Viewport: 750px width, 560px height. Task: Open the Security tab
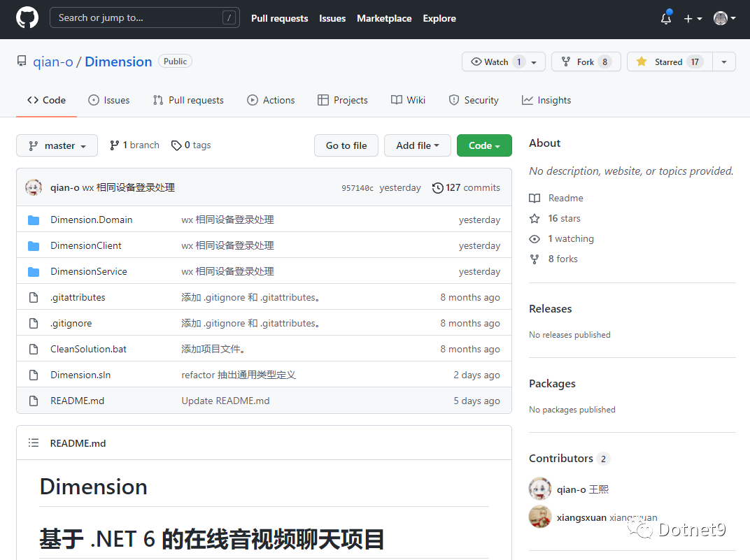coord(474,100)
